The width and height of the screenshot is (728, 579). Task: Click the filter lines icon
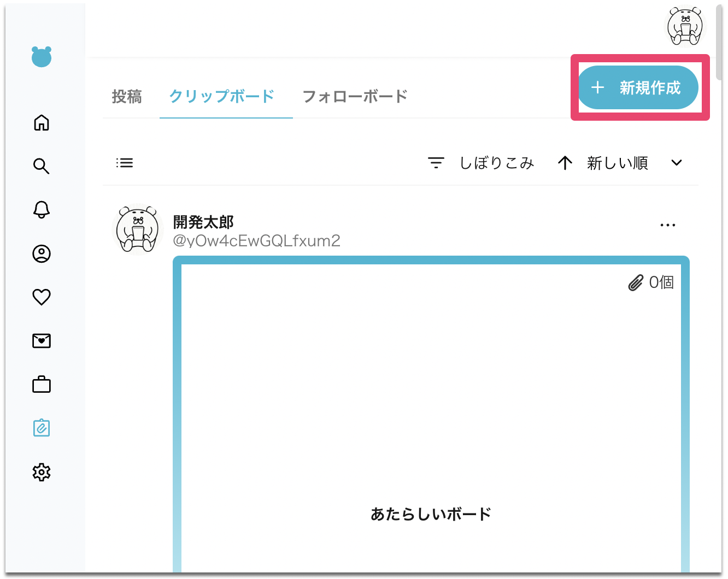(x=436, y=163)
